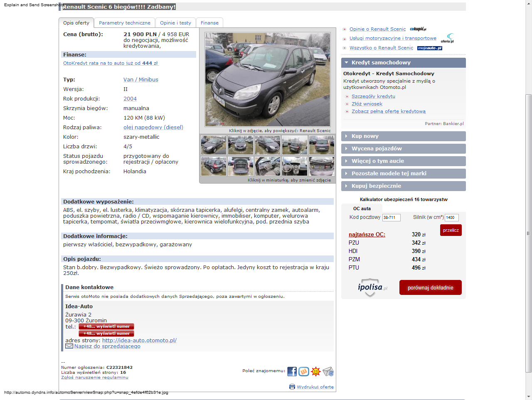Show the open trunk thumbnail
Viewport: 532px width, 400px height.
point(240,166)
